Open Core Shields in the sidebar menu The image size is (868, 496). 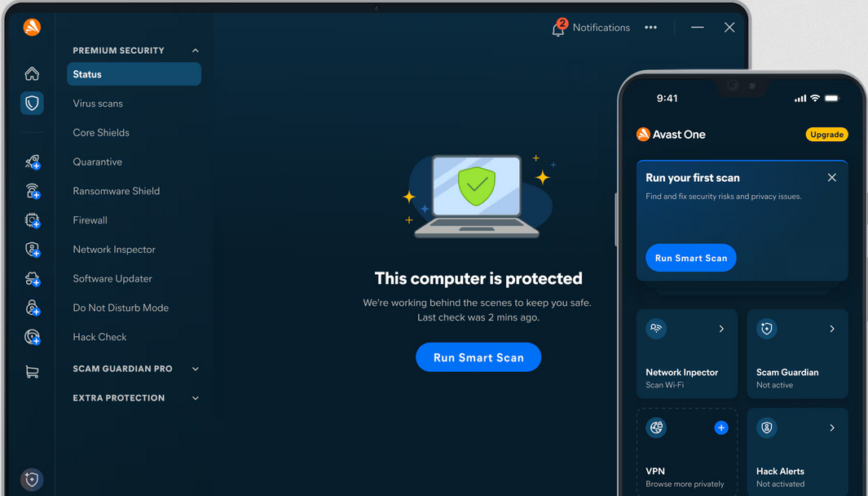click(x=101, y=132)
